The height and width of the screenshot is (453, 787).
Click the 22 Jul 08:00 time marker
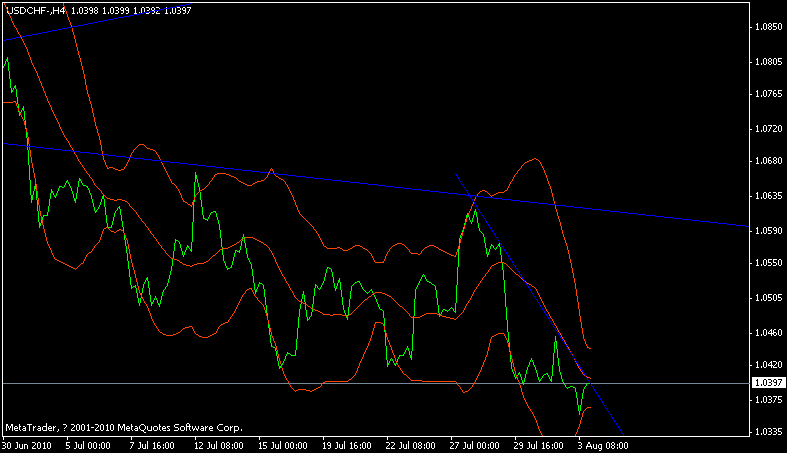coord(410,445)
